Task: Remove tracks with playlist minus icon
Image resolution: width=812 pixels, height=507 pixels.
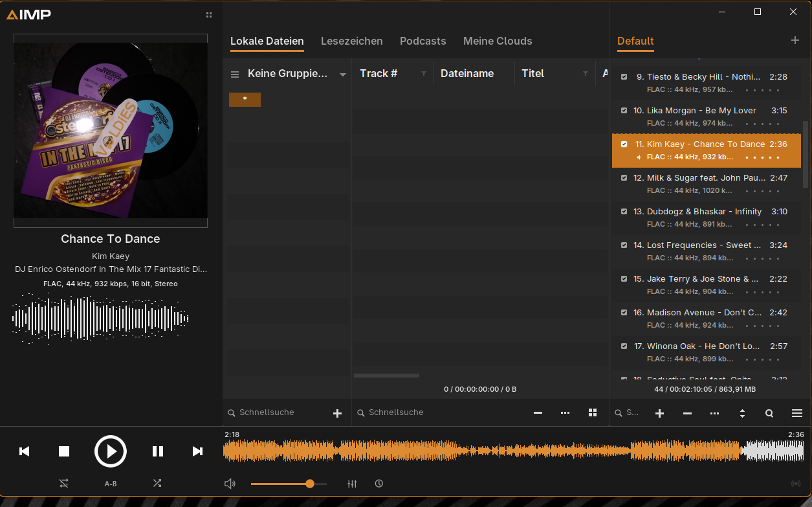Action: (687, 413)
